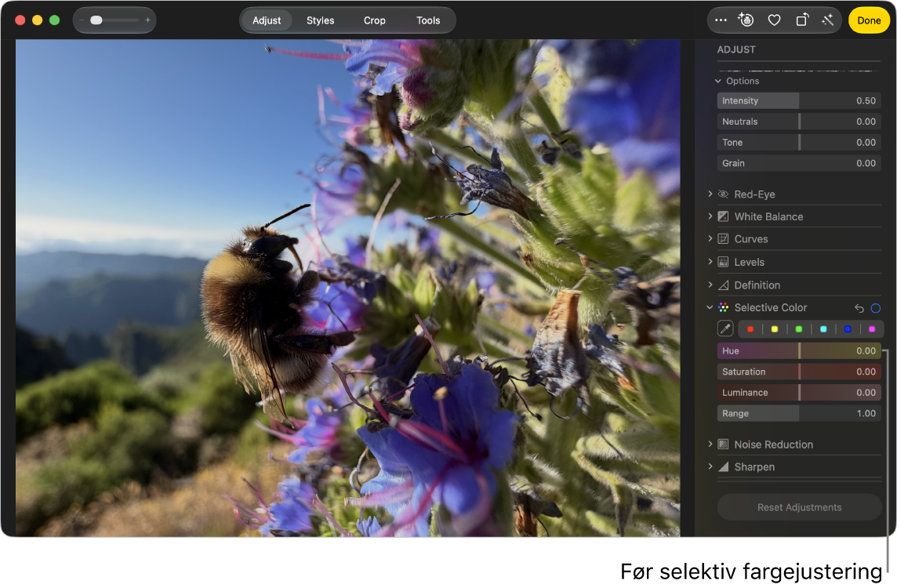Select the cyan color well
897x588 pixels.
823,329
